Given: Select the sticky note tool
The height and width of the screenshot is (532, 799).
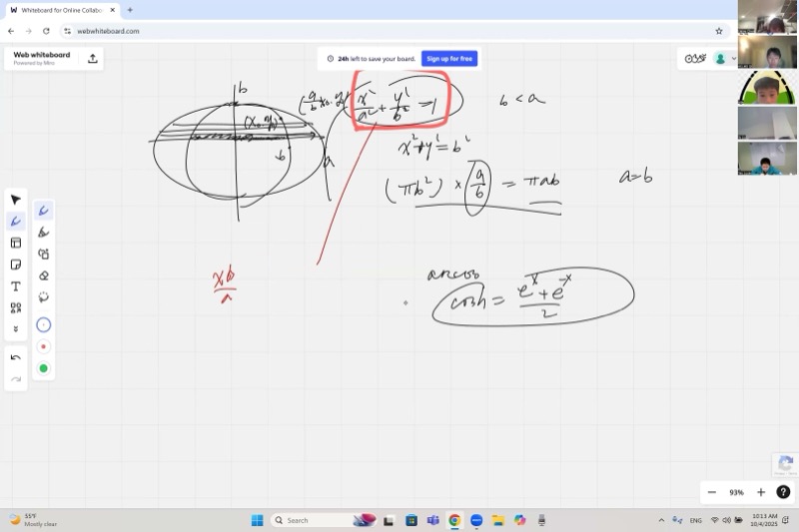Looking at the screenshot, I should pyautogui.click(x=16, y=265).
